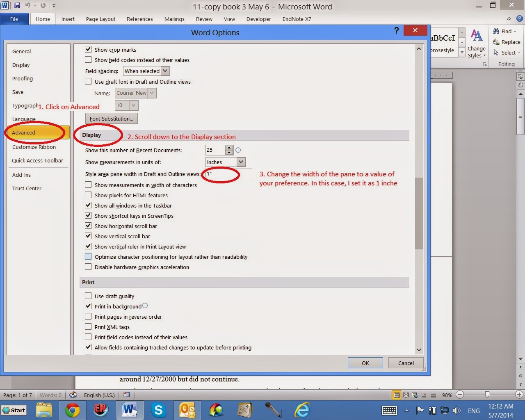This screenshot has height=420, width=525.
Task: Click in the Style area pane width field
Action: click(x=228, y=174)
